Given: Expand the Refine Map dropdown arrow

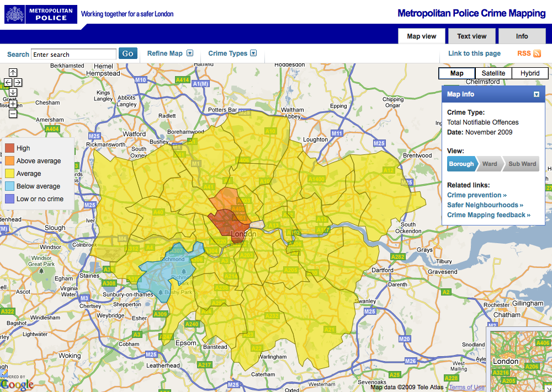Looking at the screenshot, I should pos(190,53).
